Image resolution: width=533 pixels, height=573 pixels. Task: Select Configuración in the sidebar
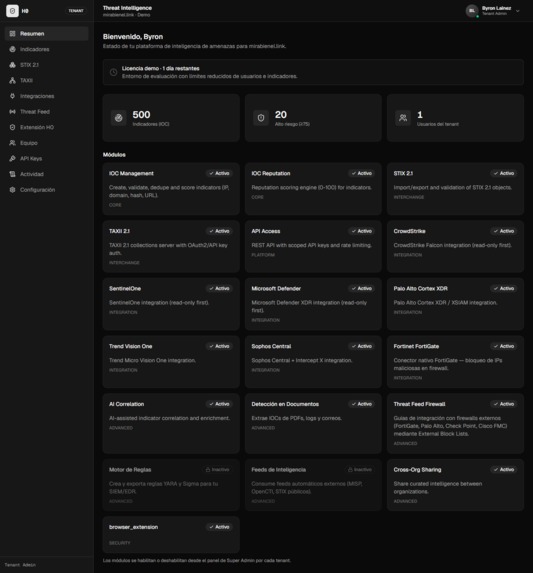point(47,190)
